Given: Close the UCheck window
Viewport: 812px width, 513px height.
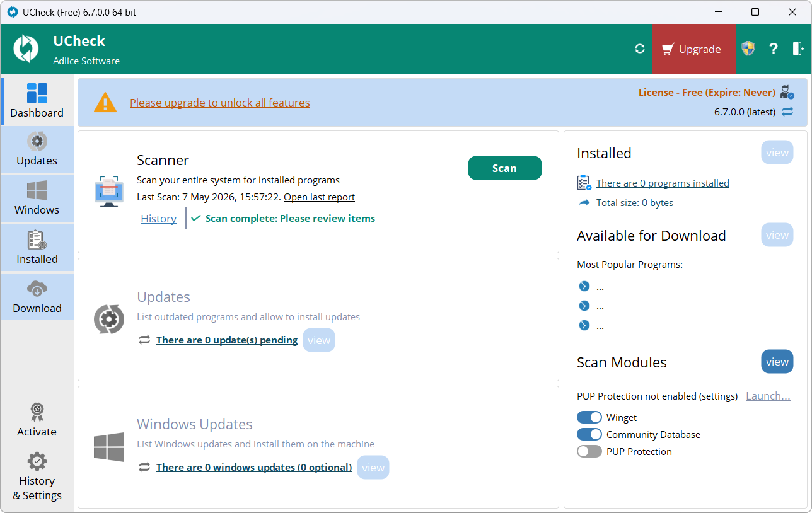Looking at the screenshot, I should pyautogui.click(x=792, y=12).
